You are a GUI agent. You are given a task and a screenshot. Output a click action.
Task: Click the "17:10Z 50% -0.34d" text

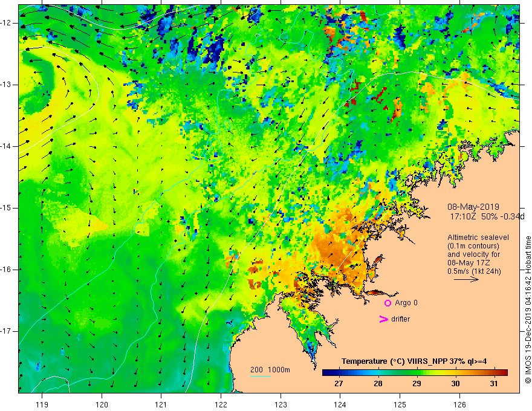click(x=487, y=217)
